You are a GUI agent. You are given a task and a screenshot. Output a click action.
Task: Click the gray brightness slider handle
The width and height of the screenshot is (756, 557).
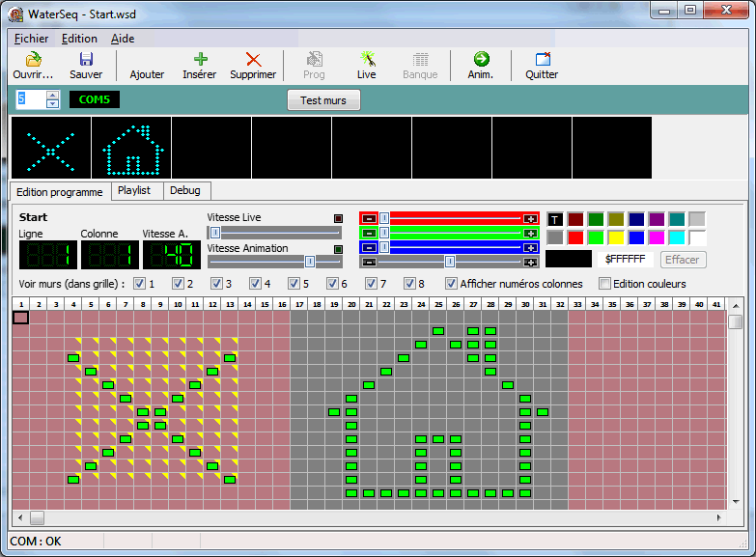(x=449, y=262)
